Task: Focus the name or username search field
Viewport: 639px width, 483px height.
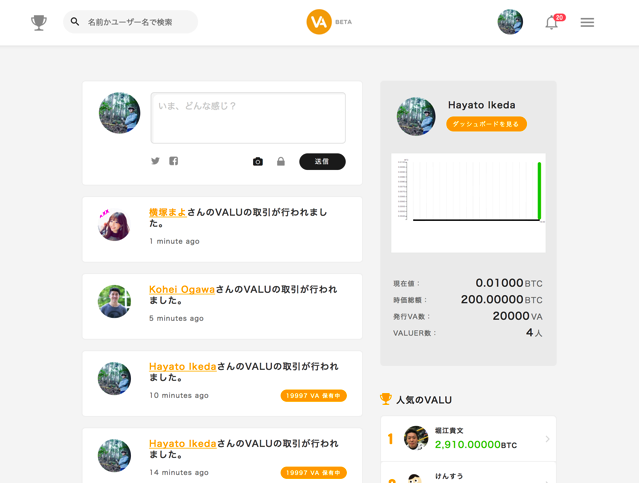Action: click(x=130, y=22)
